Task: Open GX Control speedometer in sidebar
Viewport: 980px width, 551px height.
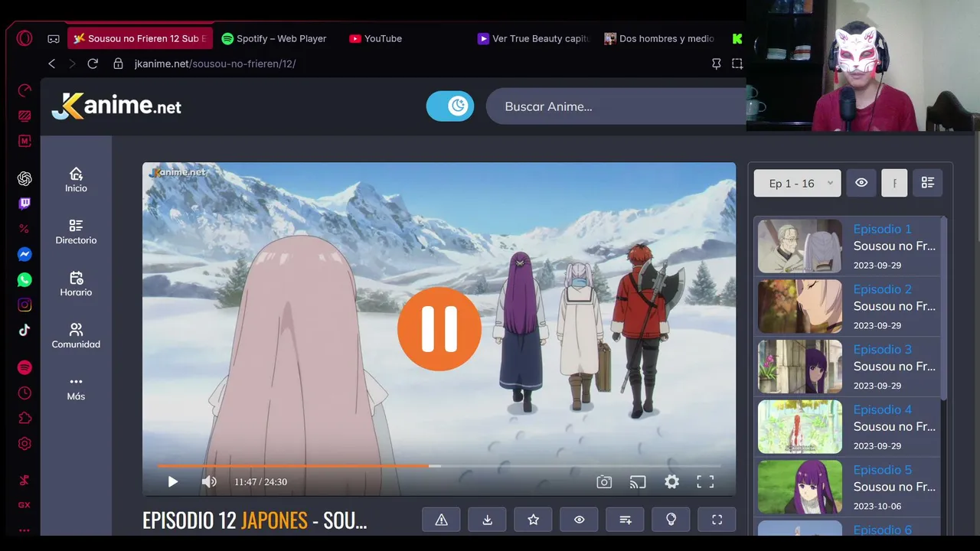Action: pyautogui.click(x=24, y=90)
